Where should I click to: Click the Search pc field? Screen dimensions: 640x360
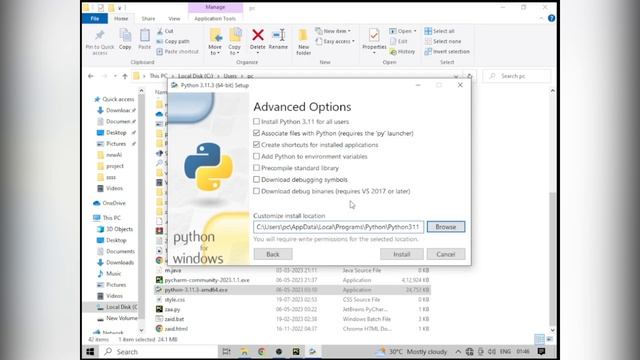(x=517, y=76)
